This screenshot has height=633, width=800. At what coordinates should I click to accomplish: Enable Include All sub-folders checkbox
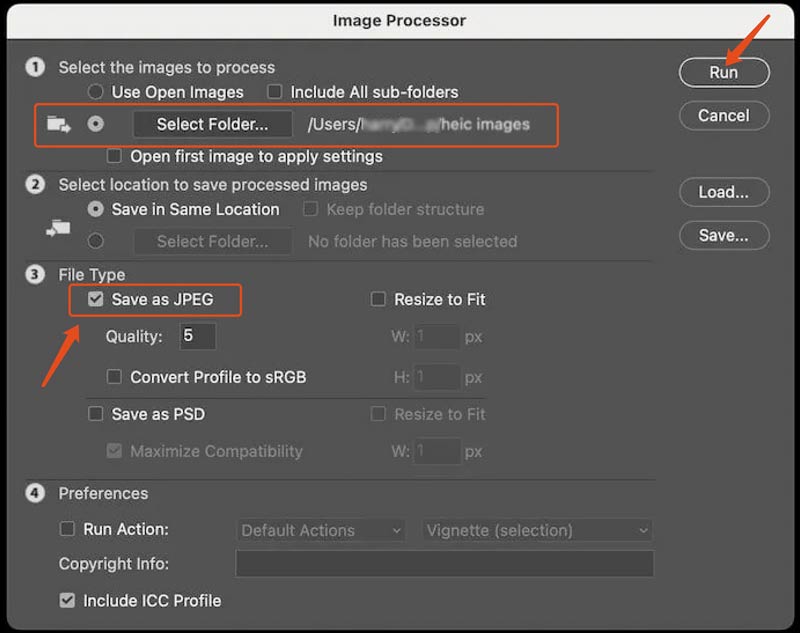click(275, 92)
